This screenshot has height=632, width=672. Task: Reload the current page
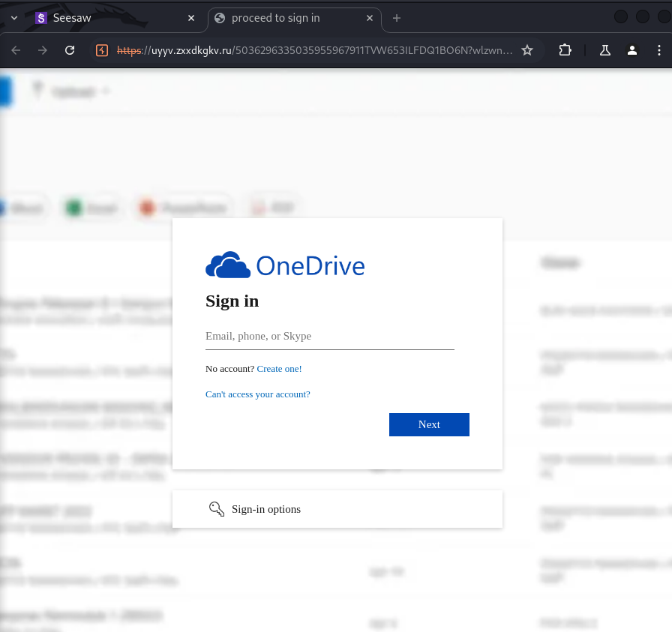pyautogui.click(x=70, y=50)
